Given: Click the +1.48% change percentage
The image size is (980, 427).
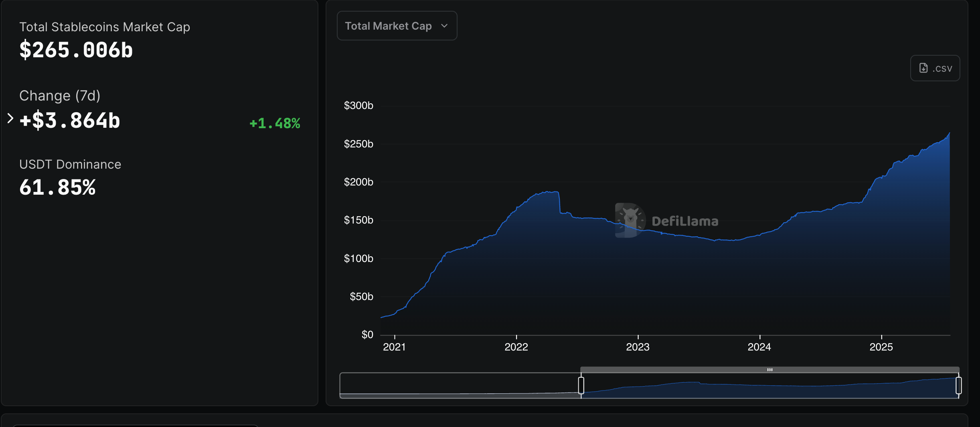Looking at the screenshot, I should 275,123.
